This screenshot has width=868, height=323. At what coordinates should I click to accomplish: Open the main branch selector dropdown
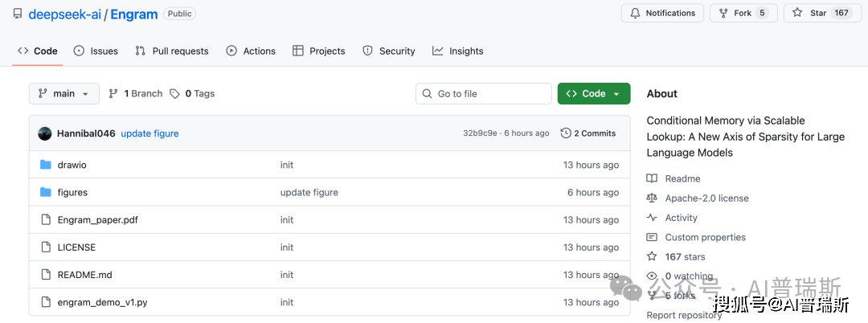coord(64,93)
